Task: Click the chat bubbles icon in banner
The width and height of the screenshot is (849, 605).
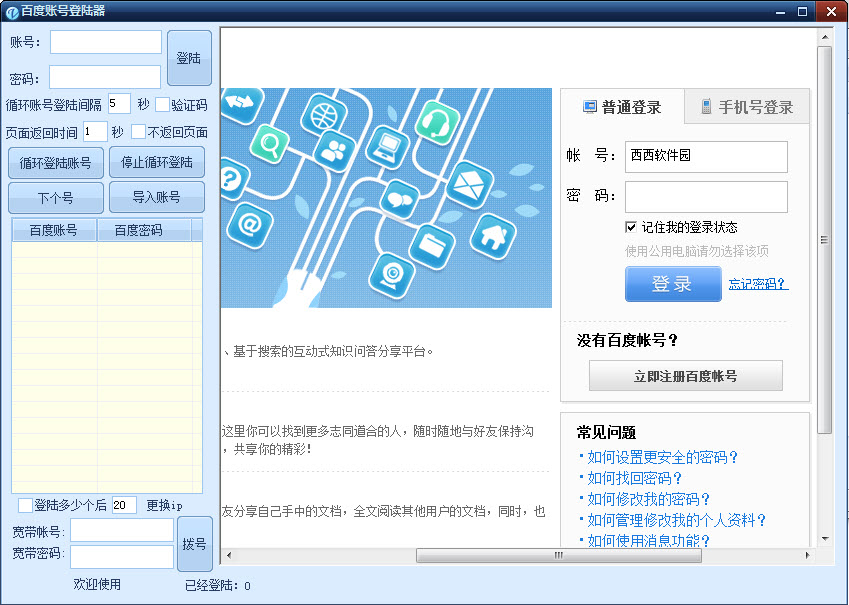Action: pos(400,199)
